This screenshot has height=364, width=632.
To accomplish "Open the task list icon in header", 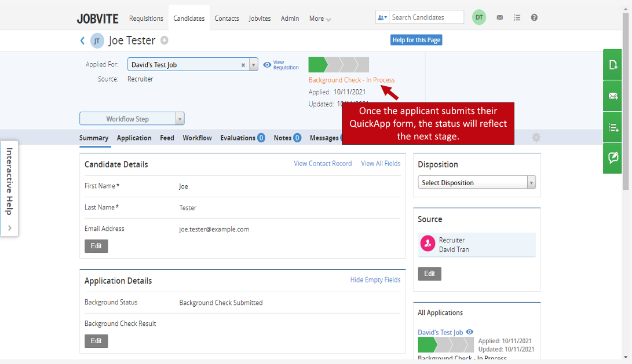I will click(517, 18).
